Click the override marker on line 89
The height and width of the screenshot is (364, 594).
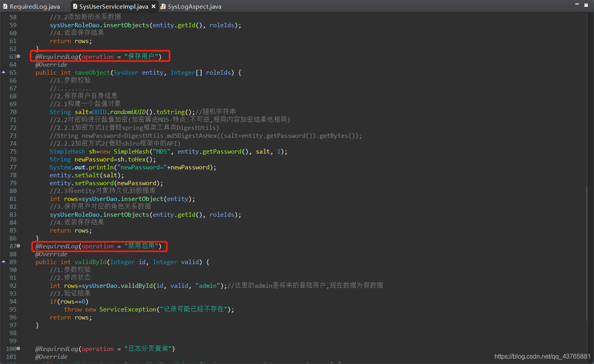(x=4, y=262)
